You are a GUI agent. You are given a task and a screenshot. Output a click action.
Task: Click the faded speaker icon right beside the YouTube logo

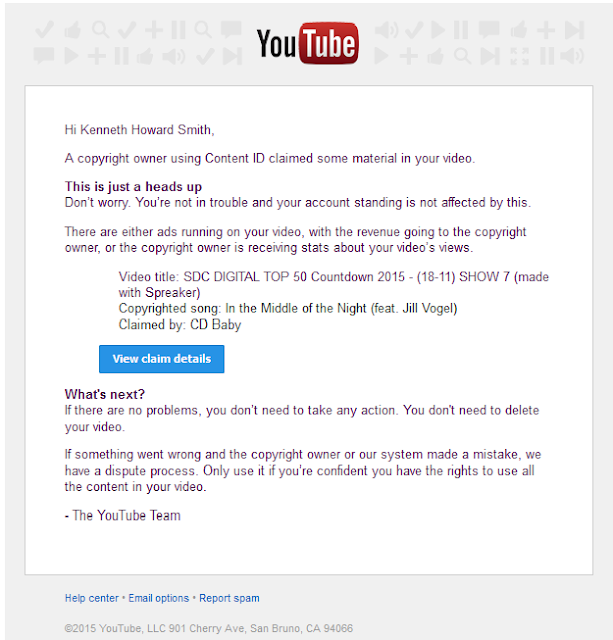[386, 31]
